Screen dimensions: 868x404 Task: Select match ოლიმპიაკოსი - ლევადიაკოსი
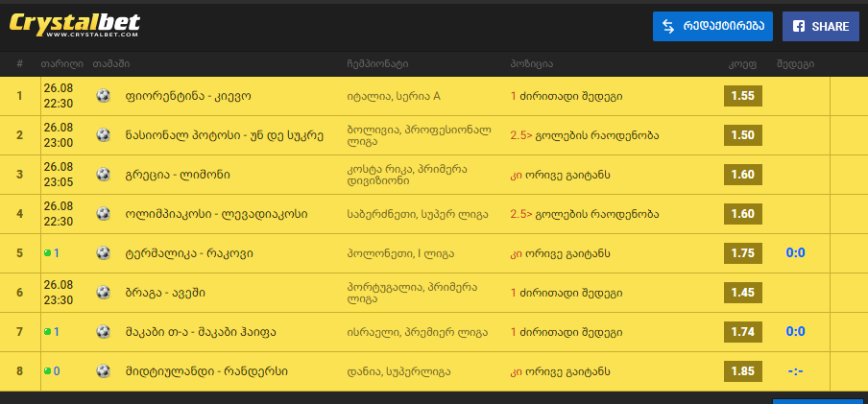point(217,214)
